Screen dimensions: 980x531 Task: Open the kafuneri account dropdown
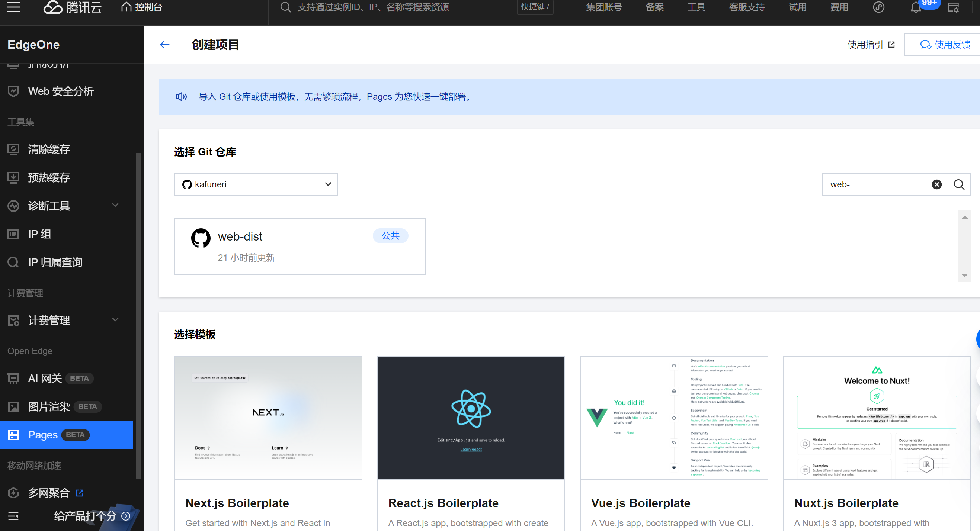[x=256, y=184]
